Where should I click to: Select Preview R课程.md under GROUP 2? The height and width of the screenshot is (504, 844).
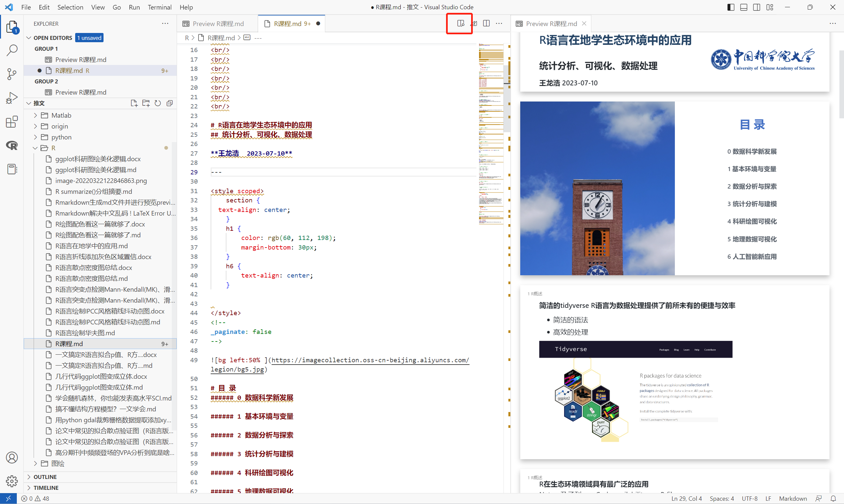(100, 92)
